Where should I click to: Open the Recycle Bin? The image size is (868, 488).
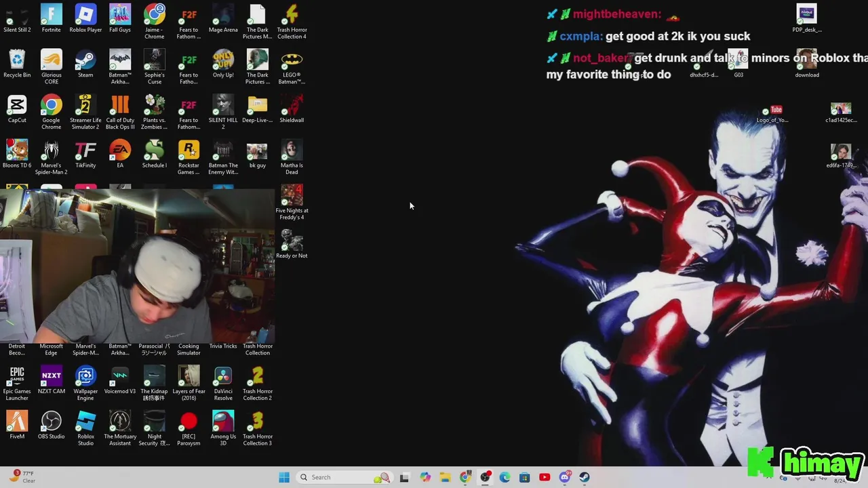(x=17, y=64)
